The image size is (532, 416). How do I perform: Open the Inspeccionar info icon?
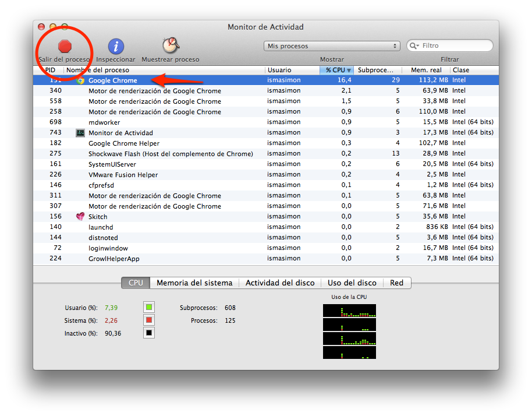116,46
